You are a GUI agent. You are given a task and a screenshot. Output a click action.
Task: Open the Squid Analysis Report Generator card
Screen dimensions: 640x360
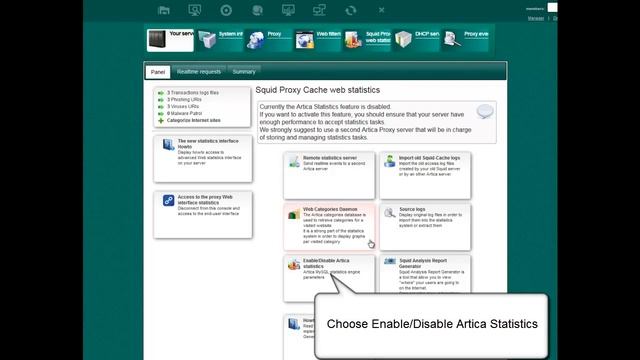[425, 274]
